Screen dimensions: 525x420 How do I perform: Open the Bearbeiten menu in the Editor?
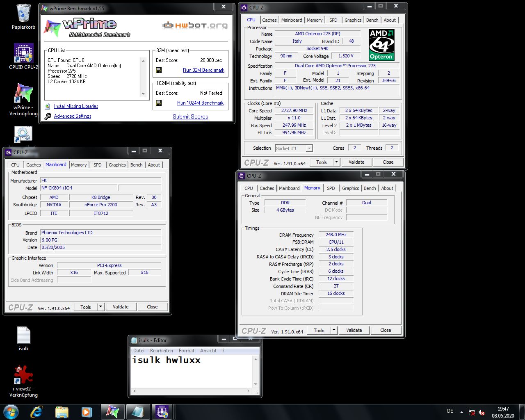point(162,351)
